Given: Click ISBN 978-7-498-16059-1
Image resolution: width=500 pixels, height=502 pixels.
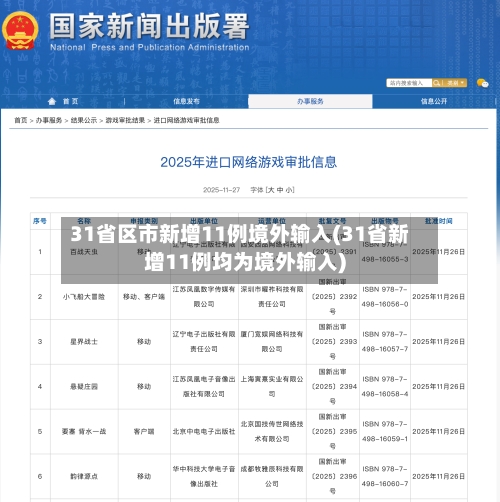Looking at the screenshot, I should click(385, 432).
